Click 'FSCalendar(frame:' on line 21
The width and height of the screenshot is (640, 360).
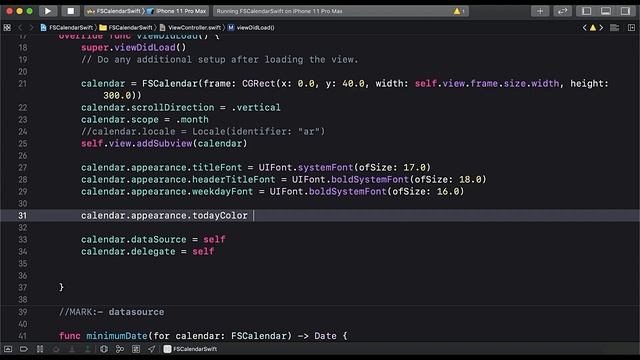coord(189,84)
